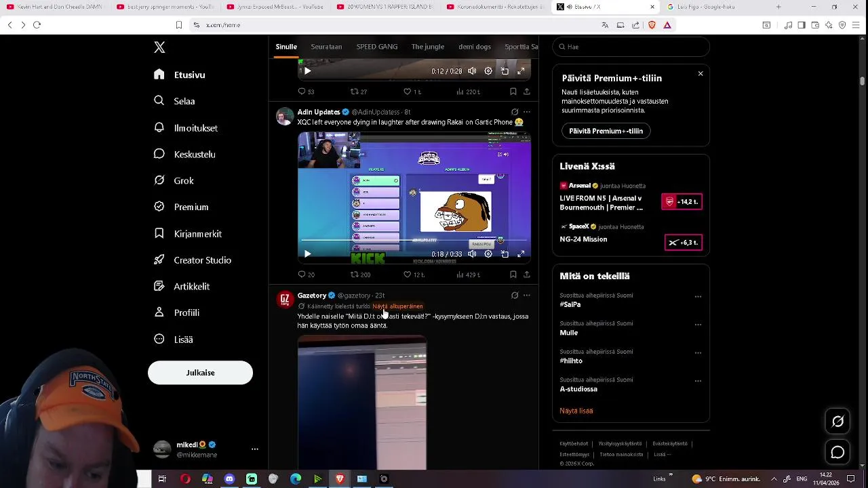Click the Brave Shields lion icon
This screenshot has height=488, width=868.
coord(652,25)
